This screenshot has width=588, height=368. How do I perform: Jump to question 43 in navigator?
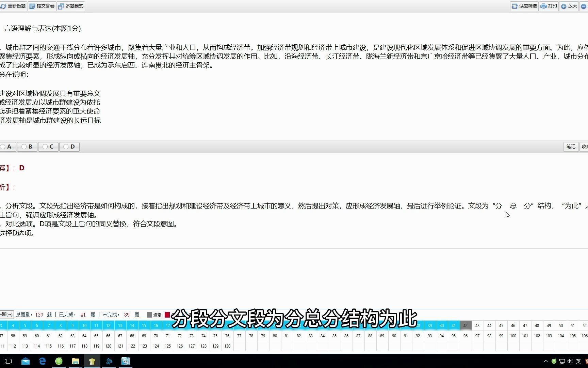click(477, 325)
